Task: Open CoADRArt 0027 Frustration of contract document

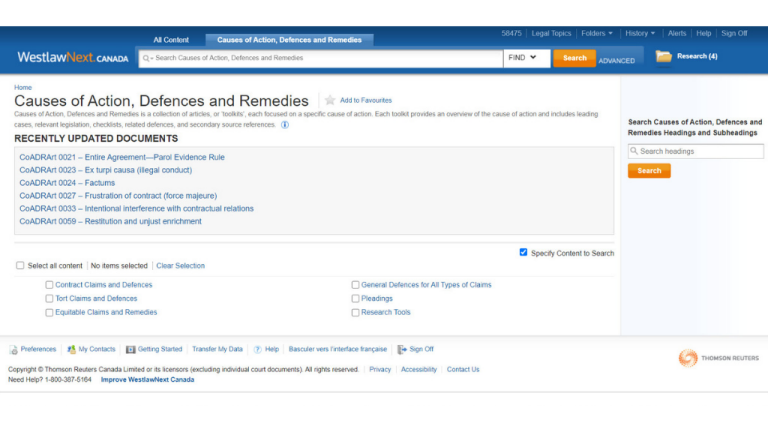Action: pyautogui.click(x=118, y=195)
